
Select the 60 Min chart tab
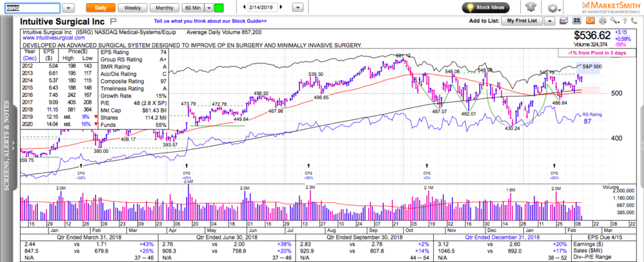click(192, 8)
